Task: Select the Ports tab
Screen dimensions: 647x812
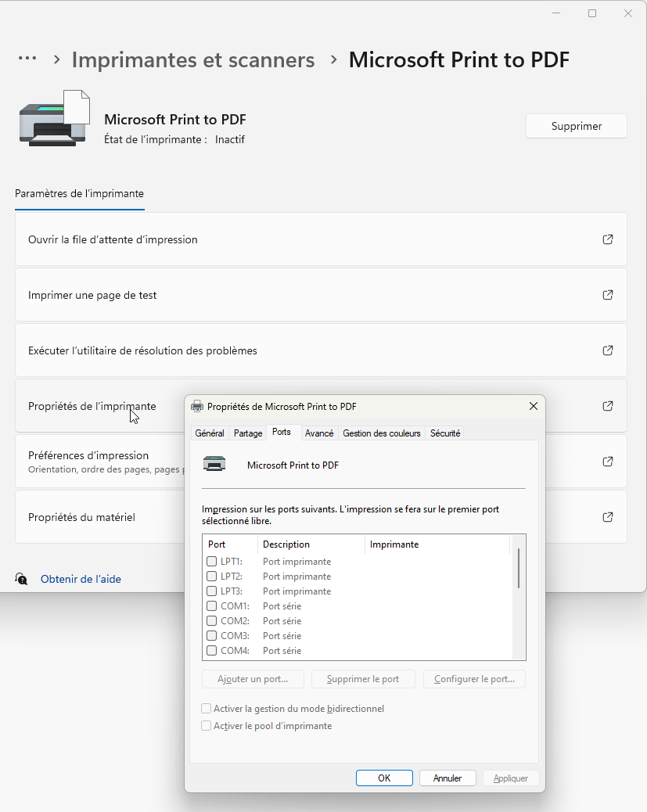Action: tap(282, 432)
